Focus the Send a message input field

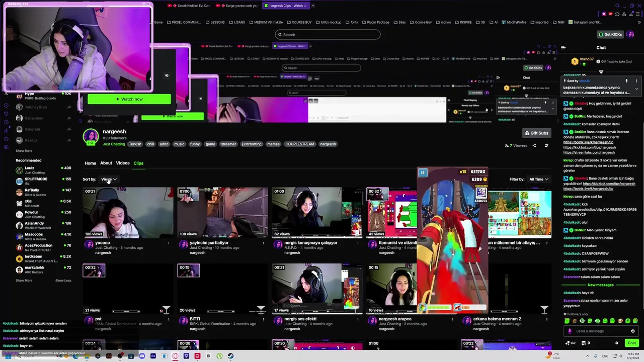tap(600, 331)
